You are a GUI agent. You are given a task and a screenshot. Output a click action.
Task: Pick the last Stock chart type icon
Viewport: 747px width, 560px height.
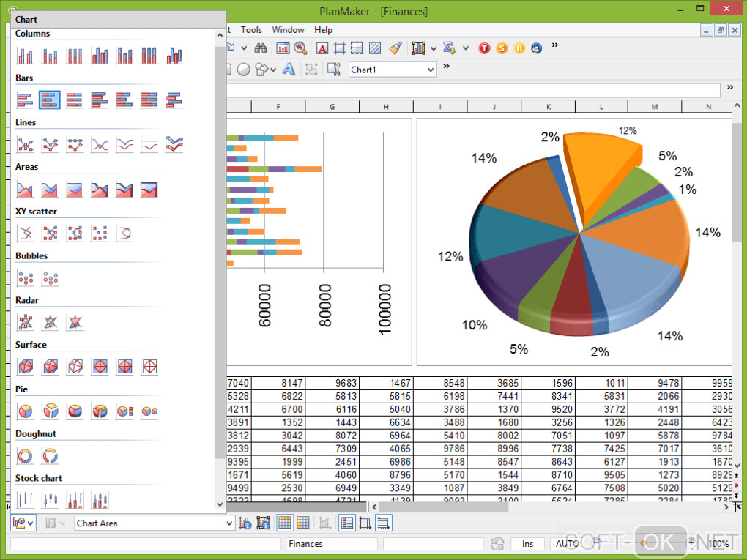coord(100,500)
